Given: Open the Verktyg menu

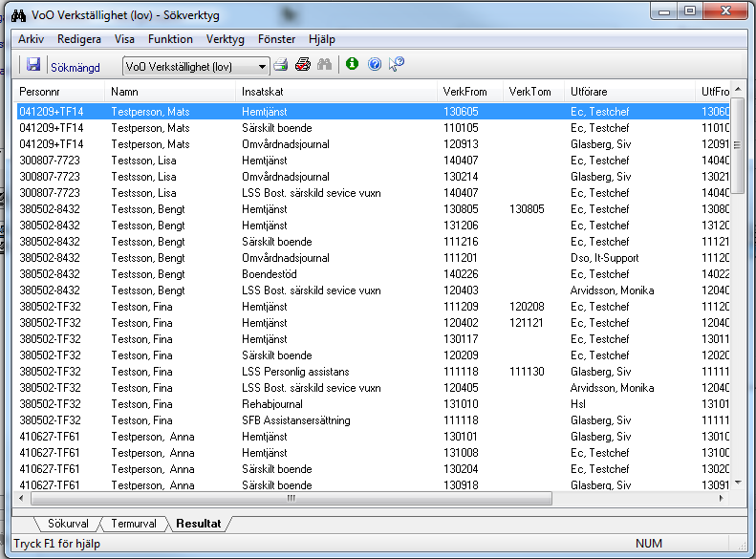Looking at the screenshot, I should point(226,39).
